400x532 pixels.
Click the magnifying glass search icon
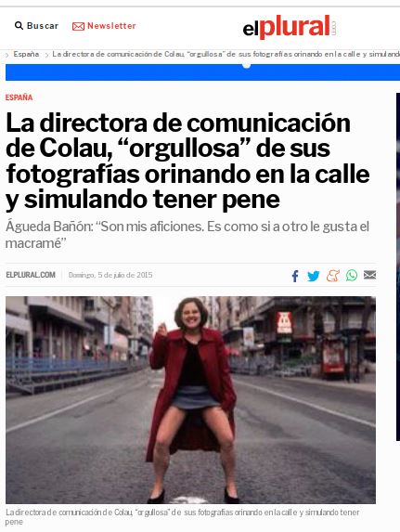click(19, 26)
